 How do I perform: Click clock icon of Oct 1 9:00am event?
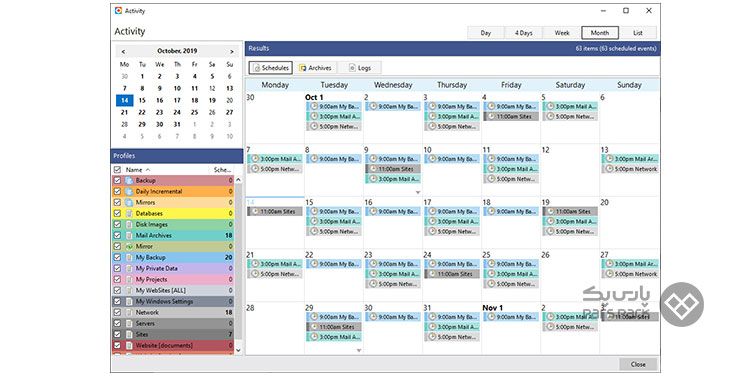click(314, 107)
